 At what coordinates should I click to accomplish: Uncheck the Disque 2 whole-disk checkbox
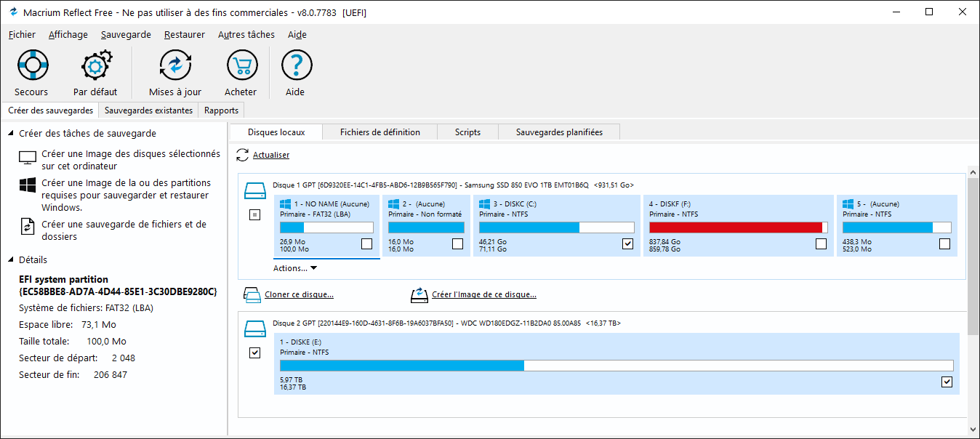tap(255, 353)
